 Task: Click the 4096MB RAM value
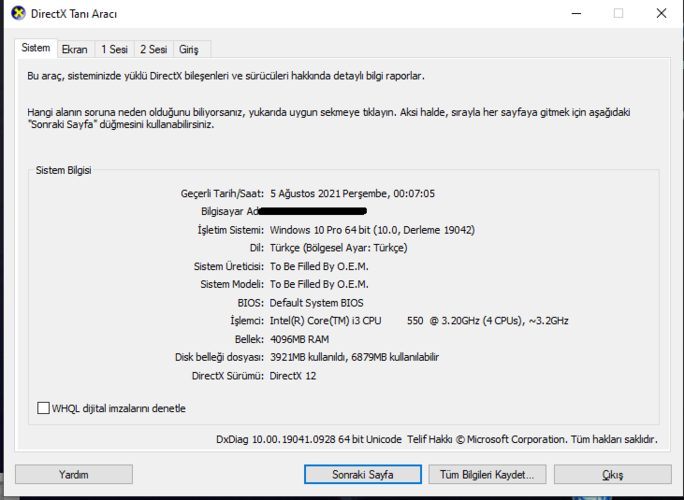[299, 339]
